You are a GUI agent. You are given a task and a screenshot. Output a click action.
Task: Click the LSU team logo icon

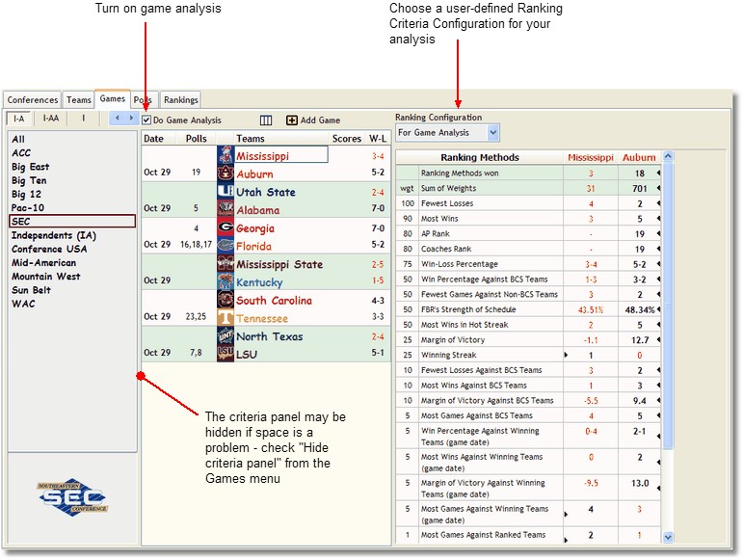click(x=226, y=353)
